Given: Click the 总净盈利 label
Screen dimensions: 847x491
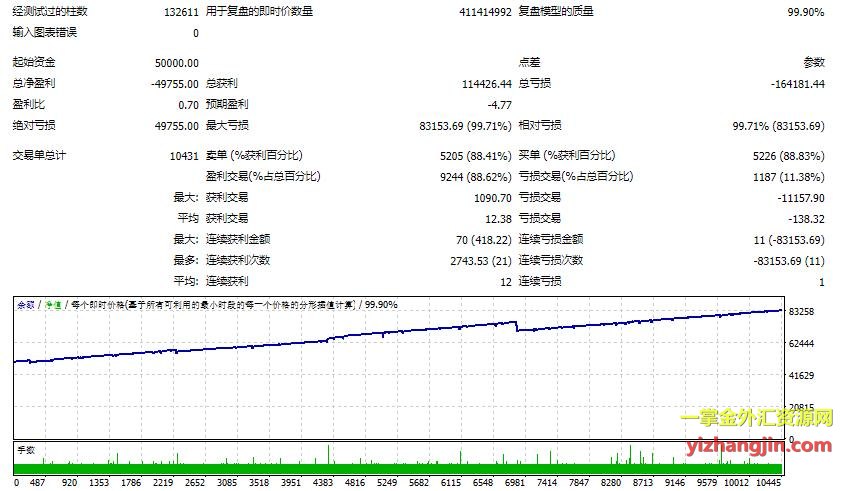Looking at the screenshot, I should (33, 83).
